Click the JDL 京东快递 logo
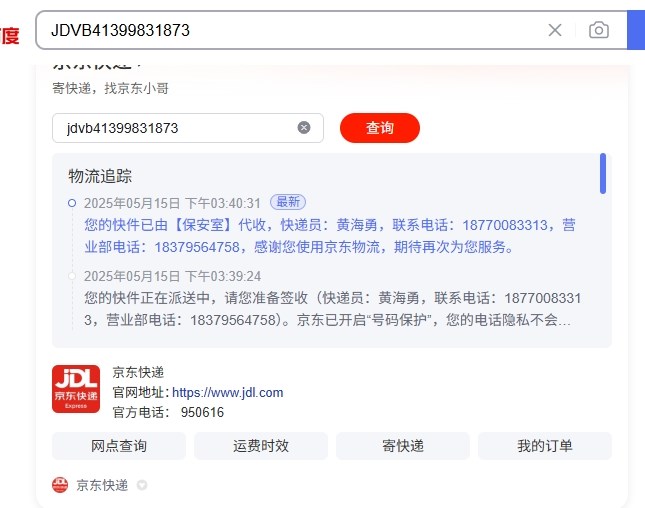 pos(76,389)
